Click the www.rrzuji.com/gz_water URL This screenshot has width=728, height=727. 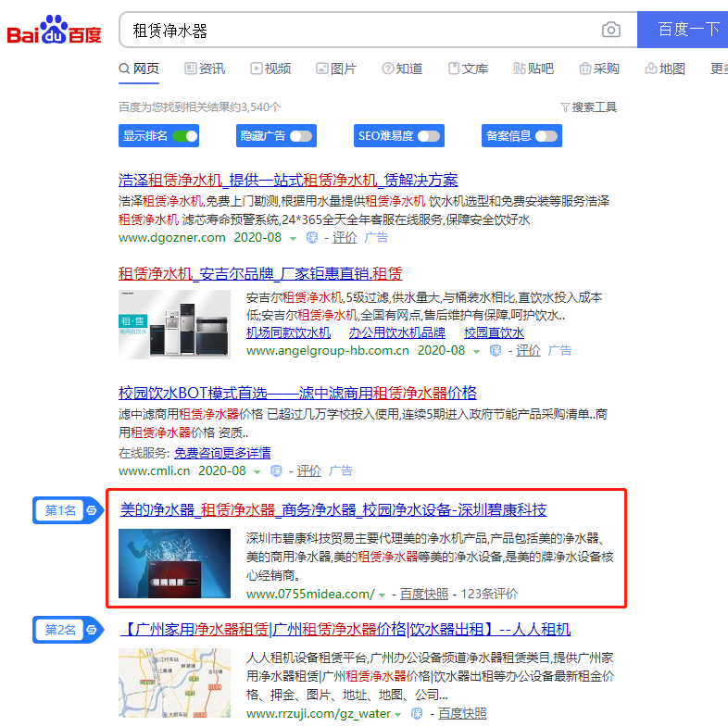coord(319,713)
